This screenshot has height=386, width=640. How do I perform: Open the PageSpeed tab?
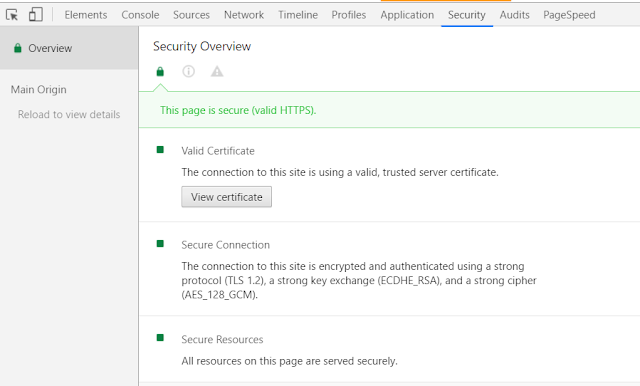pos(569,15)
